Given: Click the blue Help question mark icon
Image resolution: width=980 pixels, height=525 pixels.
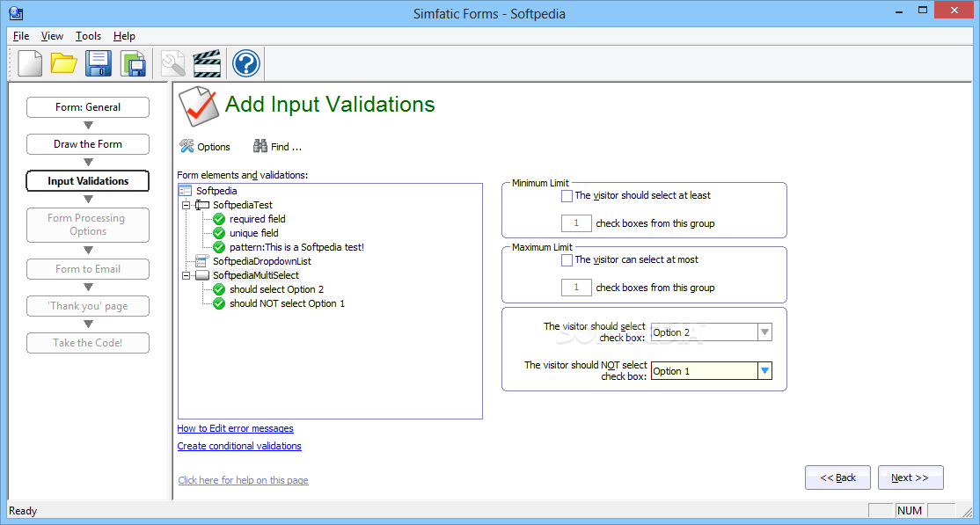Looking at the screenshot, I should point(245,63).
